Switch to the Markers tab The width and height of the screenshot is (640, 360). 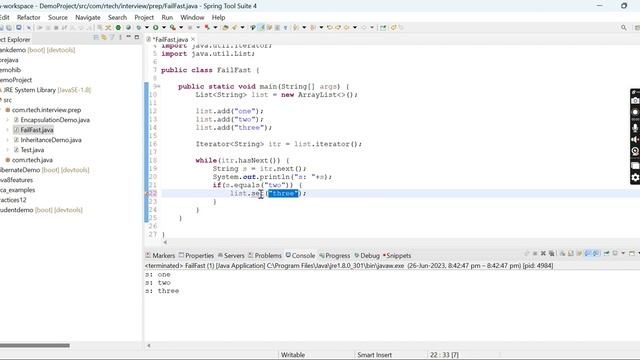(160, 256)
